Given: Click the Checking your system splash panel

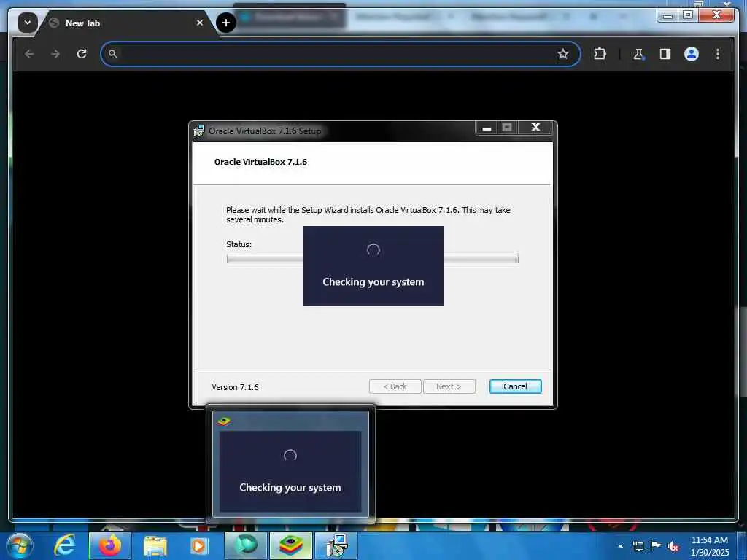Looking at the screenshot, I should pos(373,265).
